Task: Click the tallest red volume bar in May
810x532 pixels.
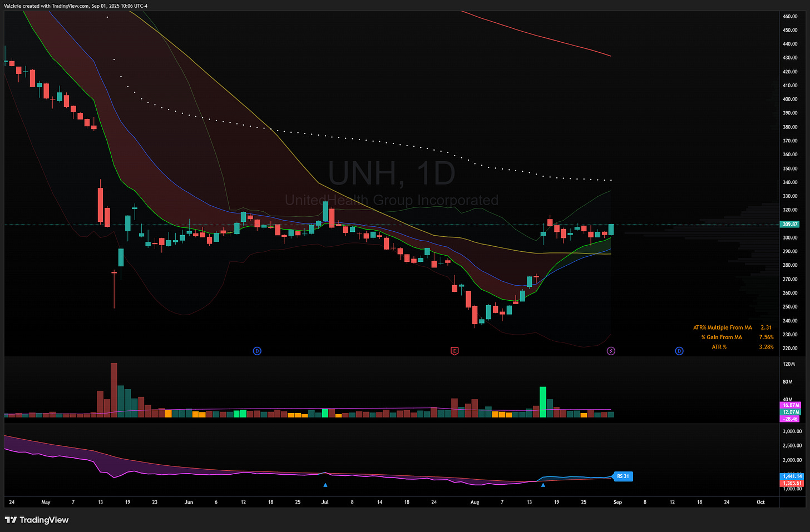Action: 114,390
